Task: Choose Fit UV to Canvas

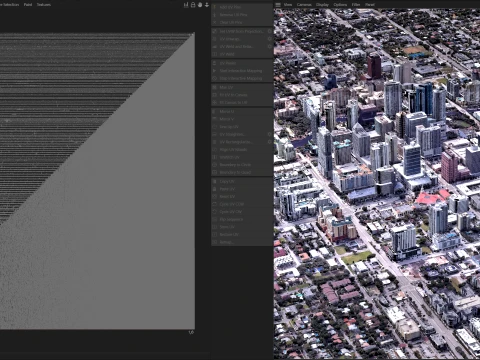Action: 242,95
